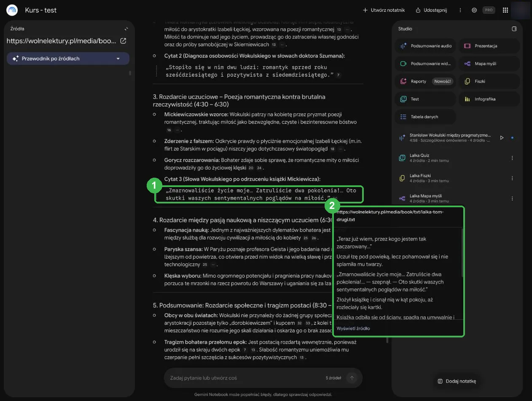The height and width of the screenshot is (401, 532).
Task: Click the Cytat 3 quote block
Action: pos(259,194)
